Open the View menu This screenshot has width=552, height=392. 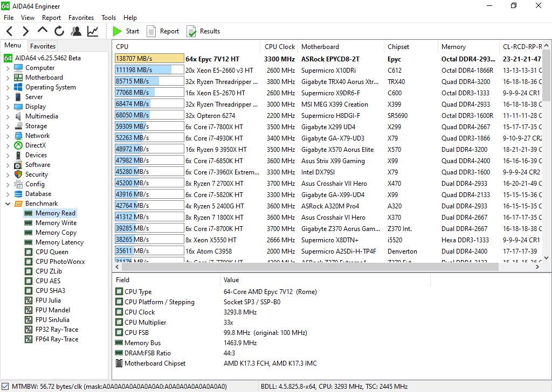coord(27,18)
